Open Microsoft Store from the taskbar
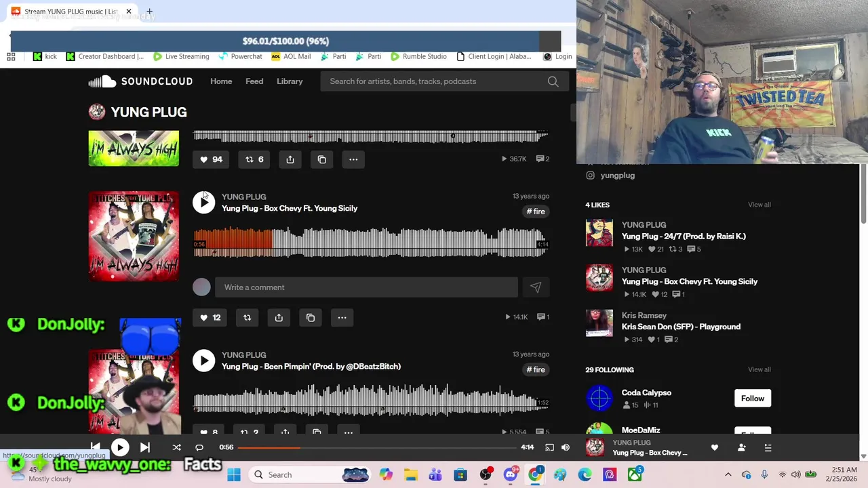The width and height of the screenshot is (868, 488). pos(460,474)
